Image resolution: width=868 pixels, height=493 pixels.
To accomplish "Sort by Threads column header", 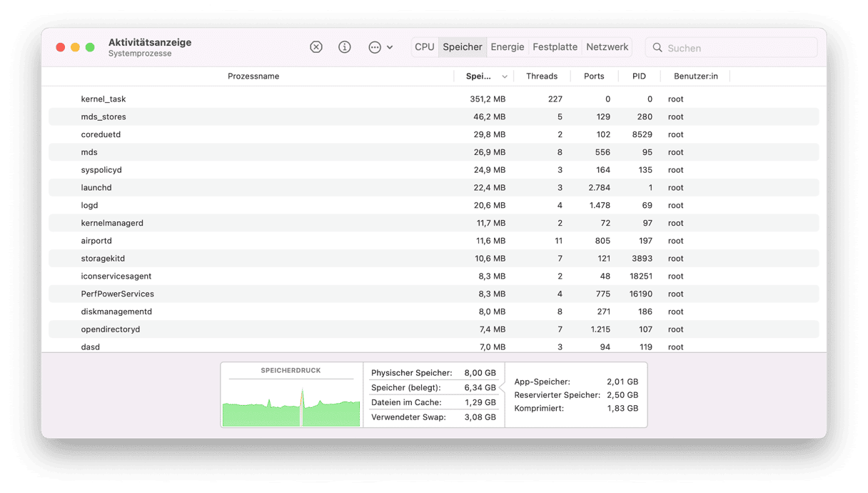I will (542, 76).
